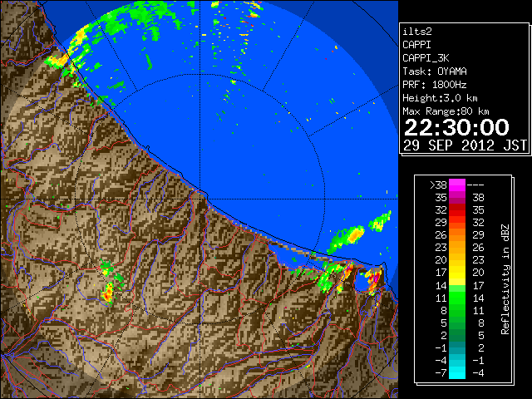Click the orange 26-29 dBZ legend swatch

[457, 234]
